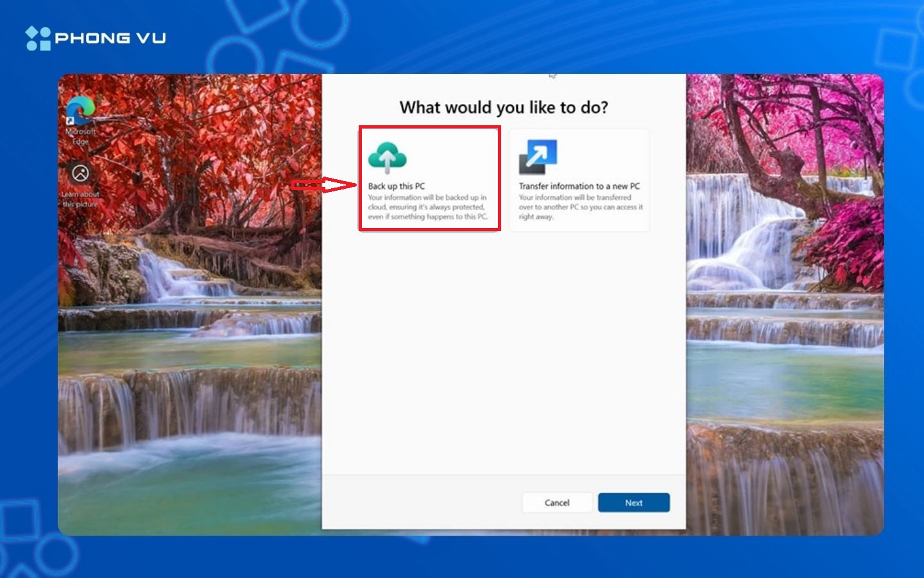
Task: Click the 'backed up in cloud' description text
Action: (x=428, y=207)
